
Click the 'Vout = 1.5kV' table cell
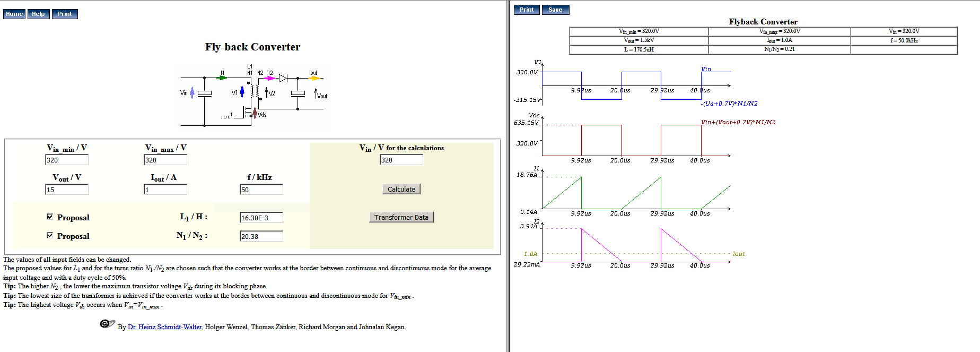click(639, 40)
